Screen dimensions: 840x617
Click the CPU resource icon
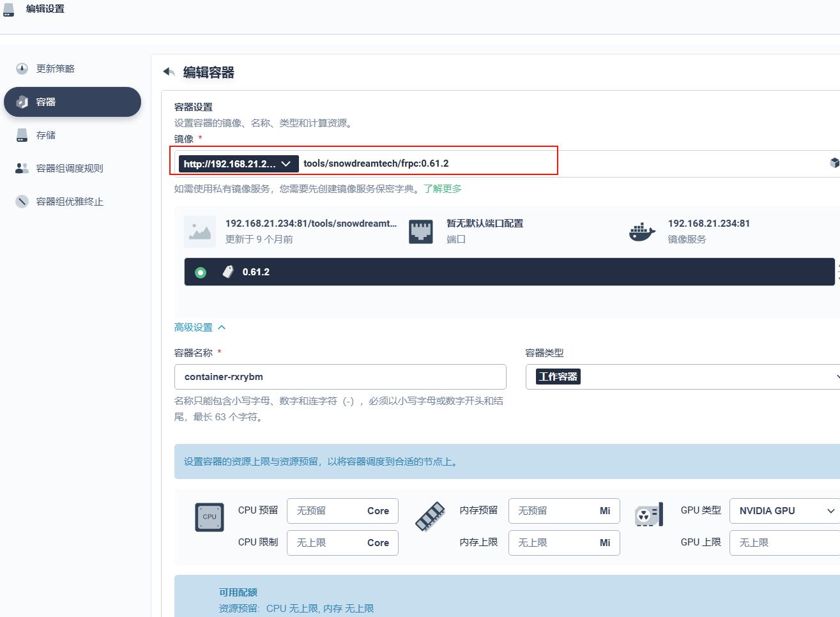pos(209,517)
